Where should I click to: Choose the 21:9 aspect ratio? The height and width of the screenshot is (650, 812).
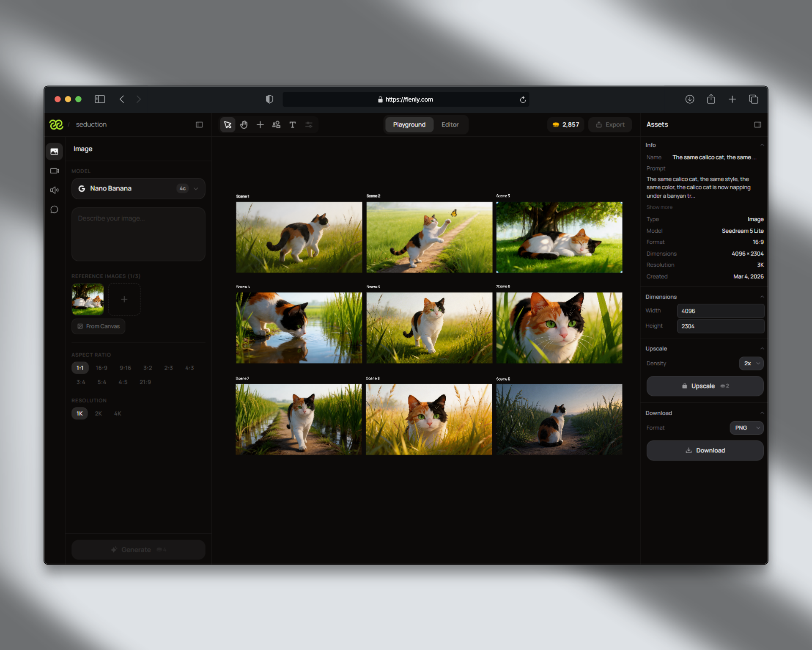pyautogui.click(x=145, y=382)
